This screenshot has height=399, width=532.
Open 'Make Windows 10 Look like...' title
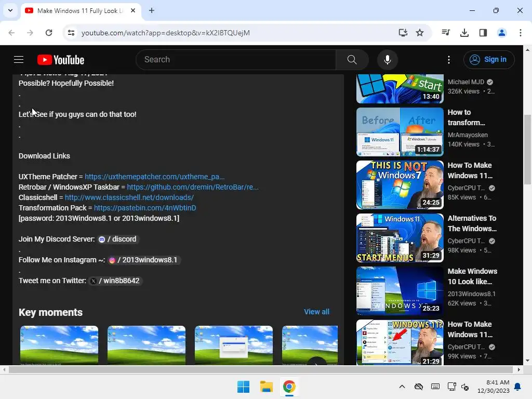tap(472, 276)
